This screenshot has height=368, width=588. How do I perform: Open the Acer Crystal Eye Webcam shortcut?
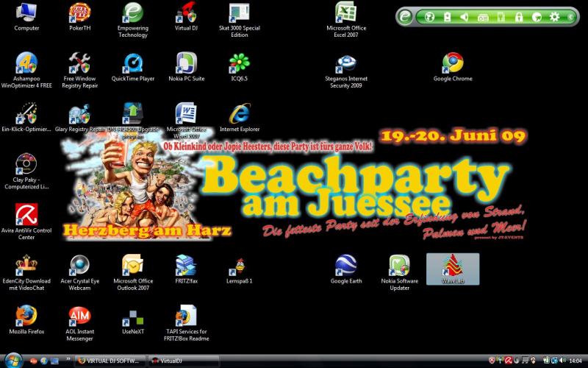[80, 272]
